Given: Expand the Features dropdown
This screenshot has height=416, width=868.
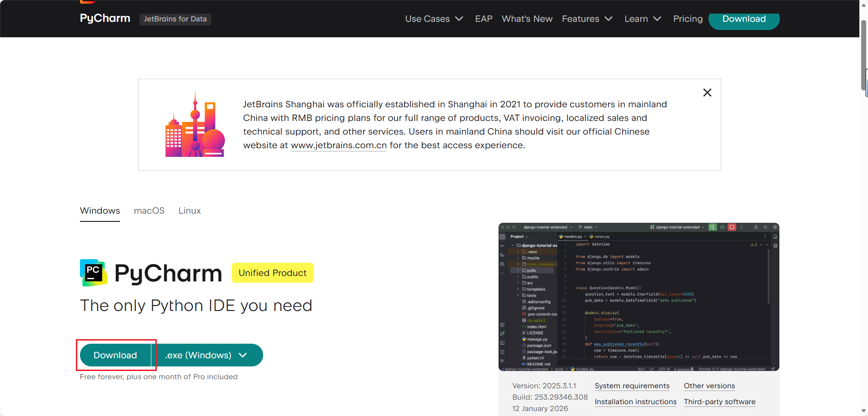Looking at the screenshot, I should (587, 19).
